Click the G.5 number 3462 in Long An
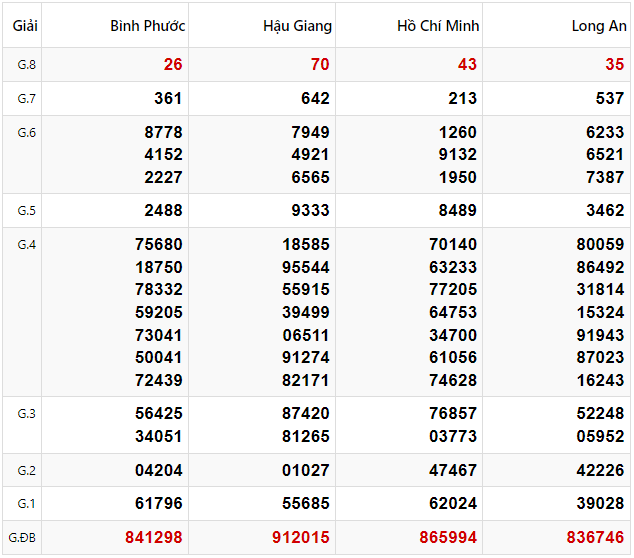Viewport: 634px width, 558px height. [604, 211]
